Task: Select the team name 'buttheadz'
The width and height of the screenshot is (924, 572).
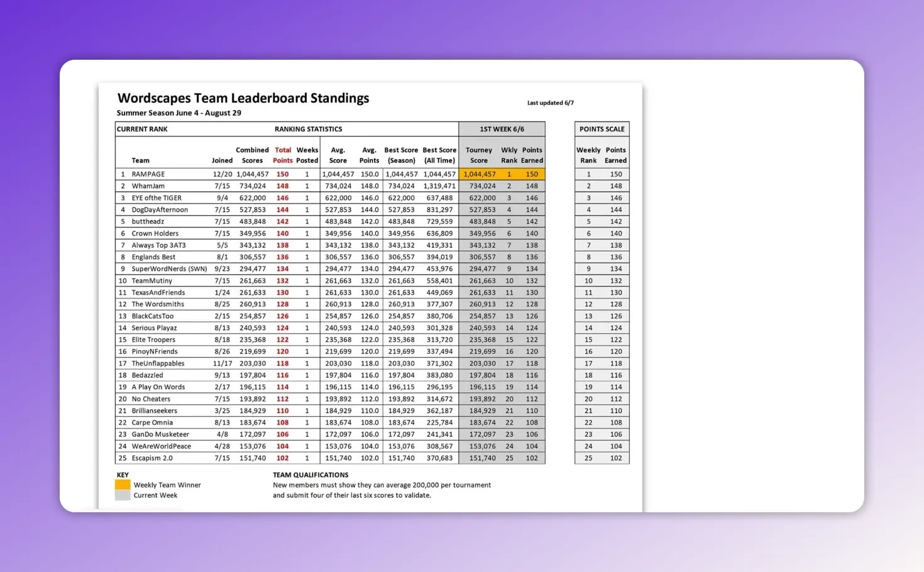Action: point(148,221)
